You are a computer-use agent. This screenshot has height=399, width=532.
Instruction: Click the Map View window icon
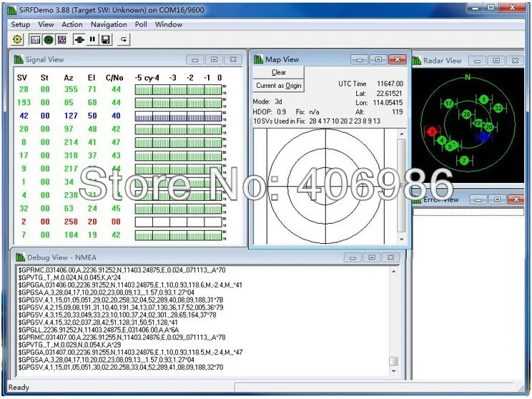point(259,59)
